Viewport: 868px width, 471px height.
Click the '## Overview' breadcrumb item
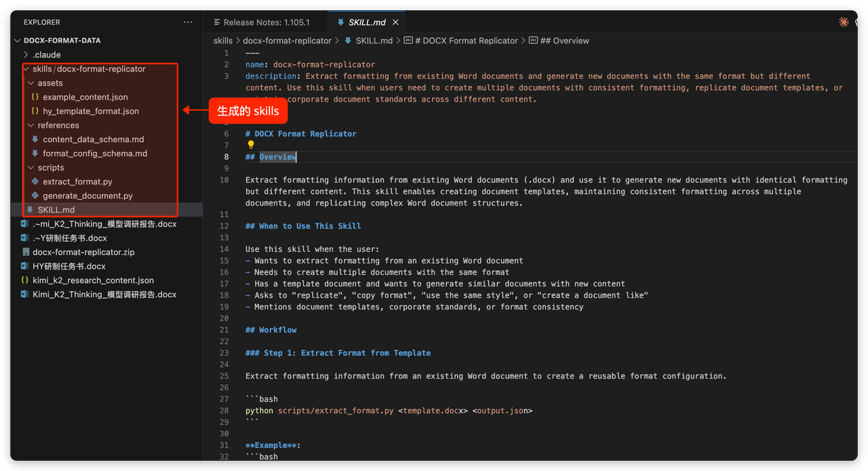(x=570, y=41)
